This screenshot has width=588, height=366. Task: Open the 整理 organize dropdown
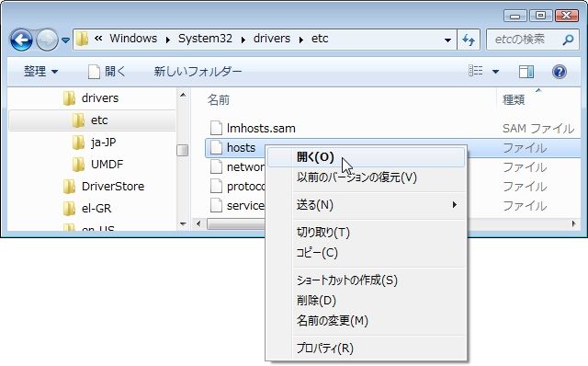pyautogui.click(x=40, y=71)
